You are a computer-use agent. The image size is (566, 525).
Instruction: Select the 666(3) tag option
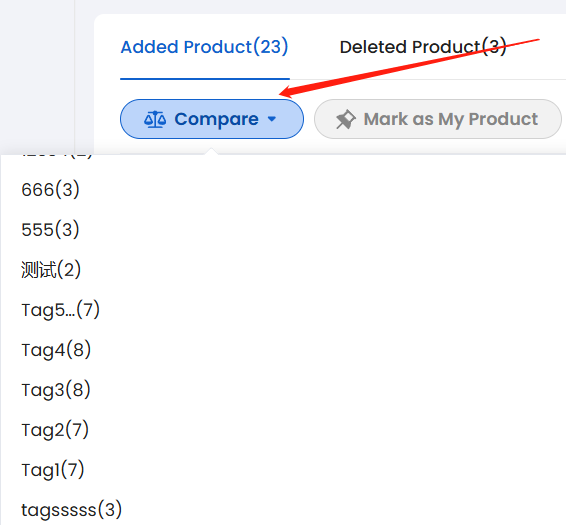tap(50, 190)
